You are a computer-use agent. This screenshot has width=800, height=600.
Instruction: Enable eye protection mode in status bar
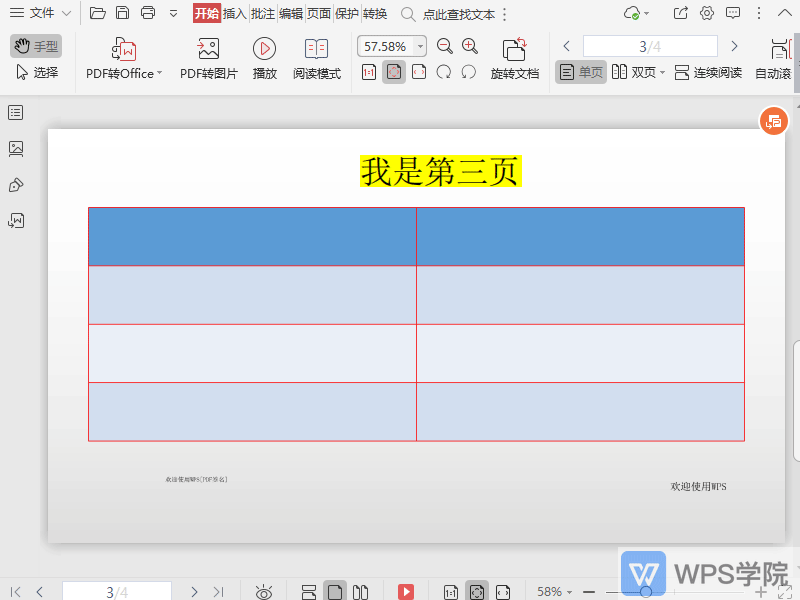pos(264,590)
